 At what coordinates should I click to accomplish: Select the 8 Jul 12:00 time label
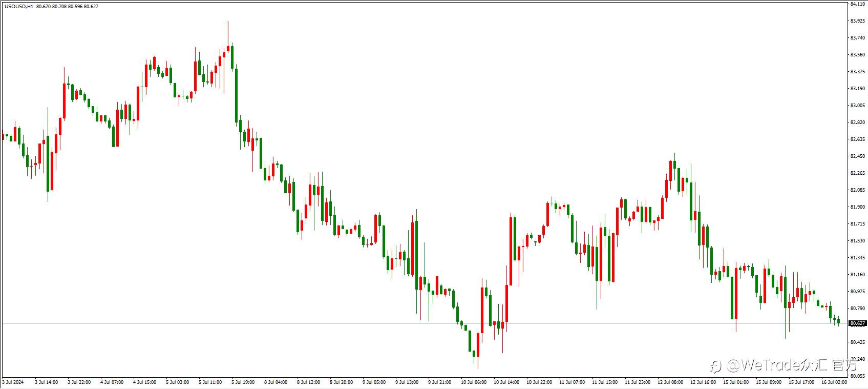pos(308,382)
